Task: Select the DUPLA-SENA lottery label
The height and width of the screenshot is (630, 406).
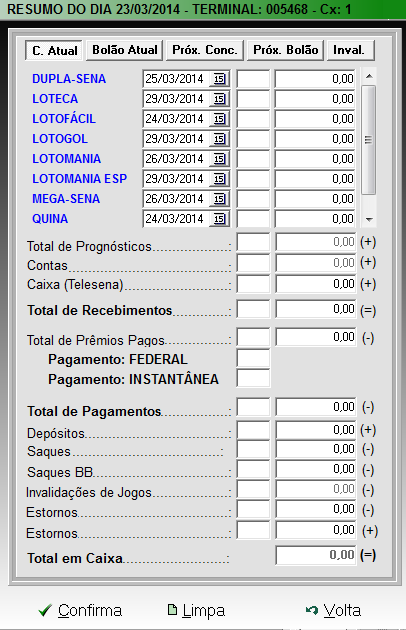Action: (69, 79)
